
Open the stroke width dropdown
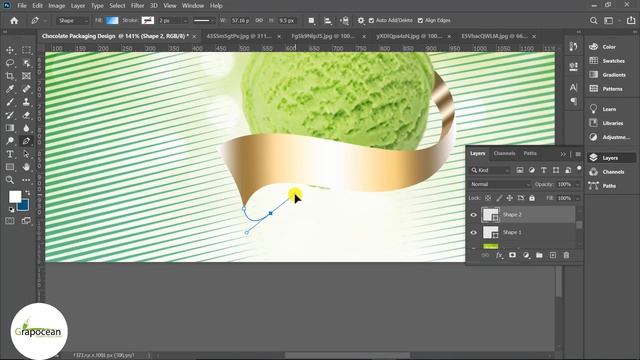pos(185,20)
